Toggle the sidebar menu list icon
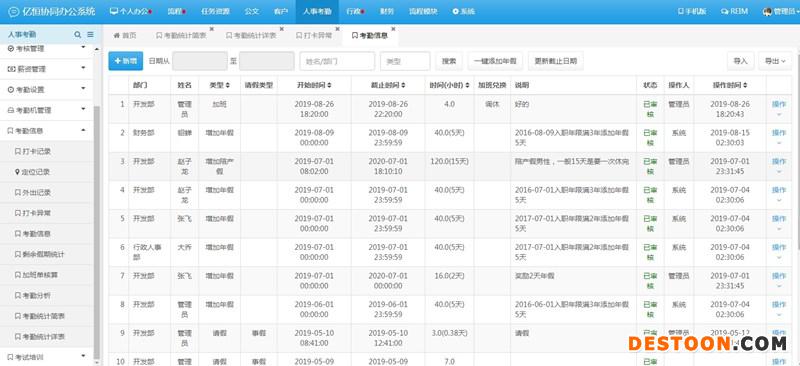The image size is (800, 366). (90, 35)
